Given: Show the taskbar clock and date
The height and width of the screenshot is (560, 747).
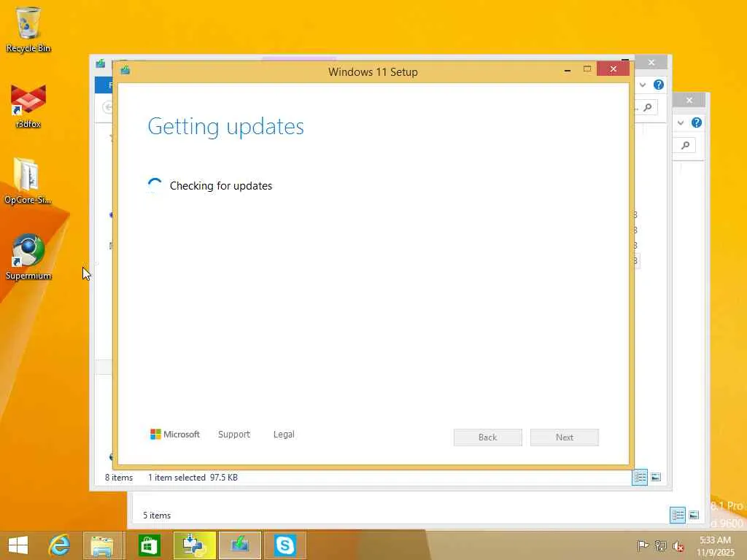Looking at the screenshot, I should click(716, 545).
